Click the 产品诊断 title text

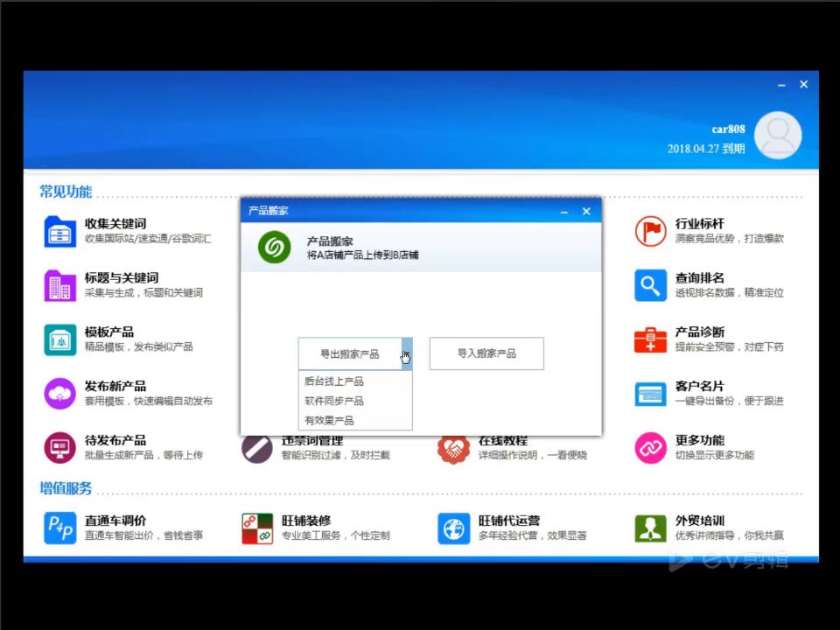tap(700, 332)
